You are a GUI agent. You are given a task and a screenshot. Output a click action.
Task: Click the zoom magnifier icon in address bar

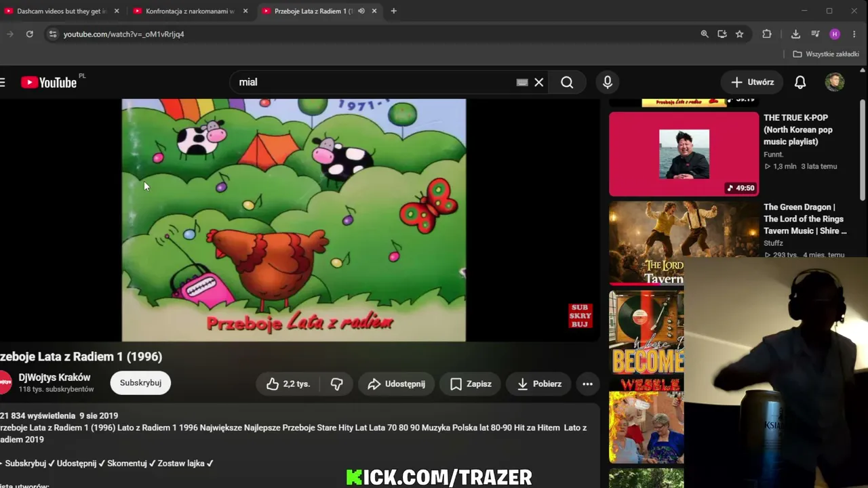[x=705, y=34]
